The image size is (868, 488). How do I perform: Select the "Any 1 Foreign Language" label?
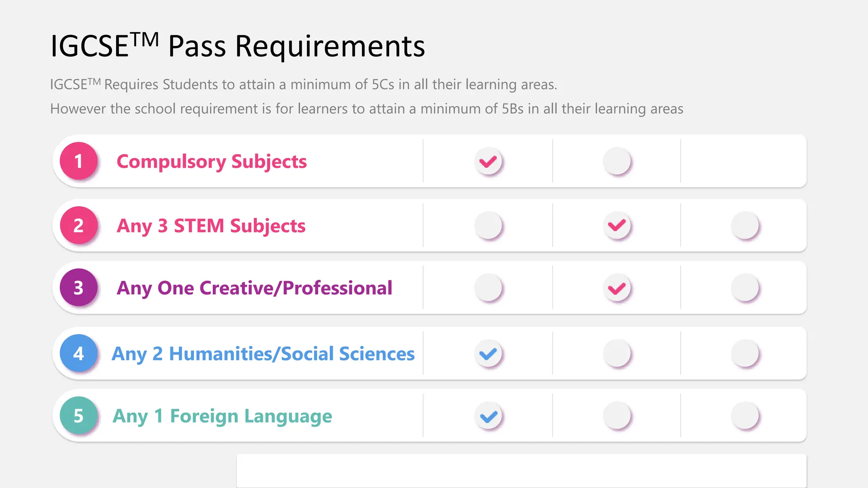[x=222, y=416]
